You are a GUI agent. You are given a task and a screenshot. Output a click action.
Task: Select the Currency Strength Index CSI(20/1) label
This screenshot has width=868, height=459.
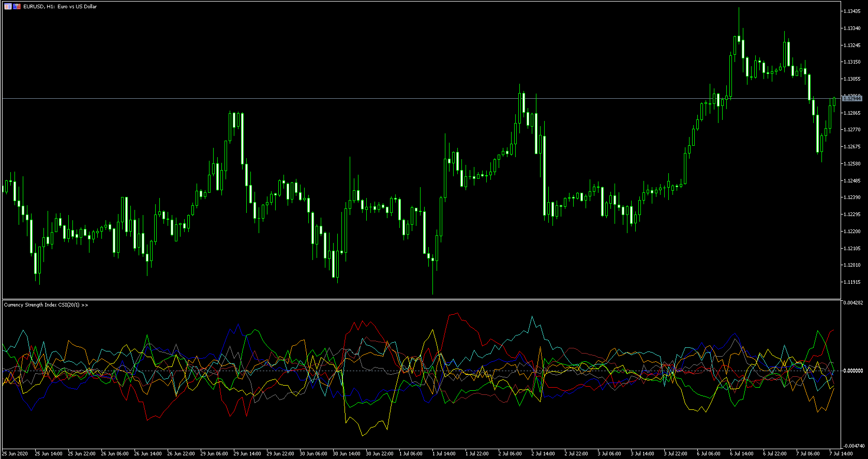(x=41, y=305)
